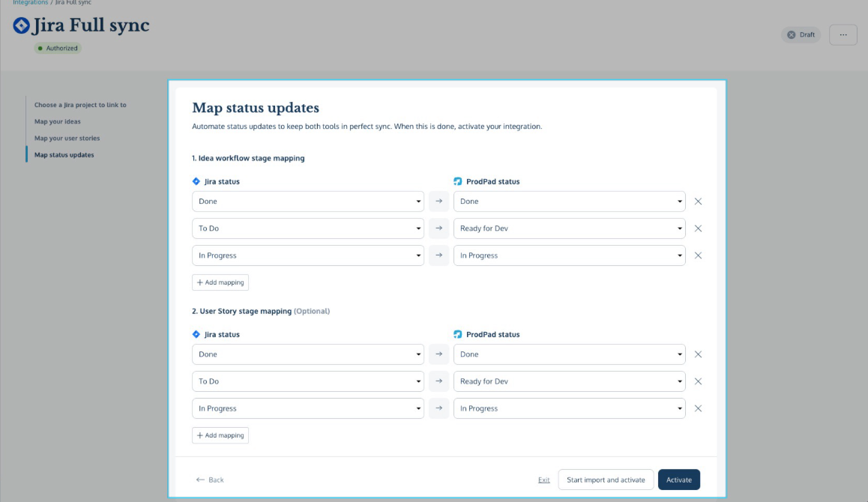Screen dimensions: 868x502
Task: Click the Jira Full sync title
Action: click(91, 25)
